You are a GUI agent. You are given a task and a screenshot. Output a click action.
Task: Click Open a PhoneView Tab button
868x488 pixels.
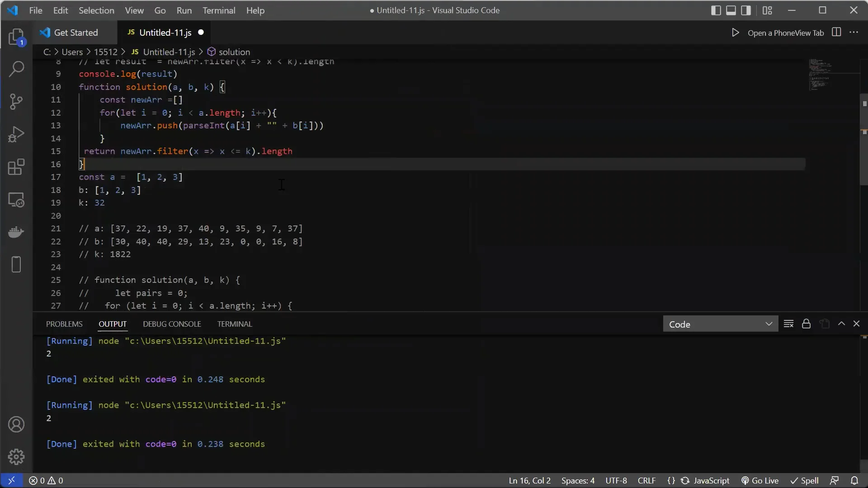tap(786, 33)
